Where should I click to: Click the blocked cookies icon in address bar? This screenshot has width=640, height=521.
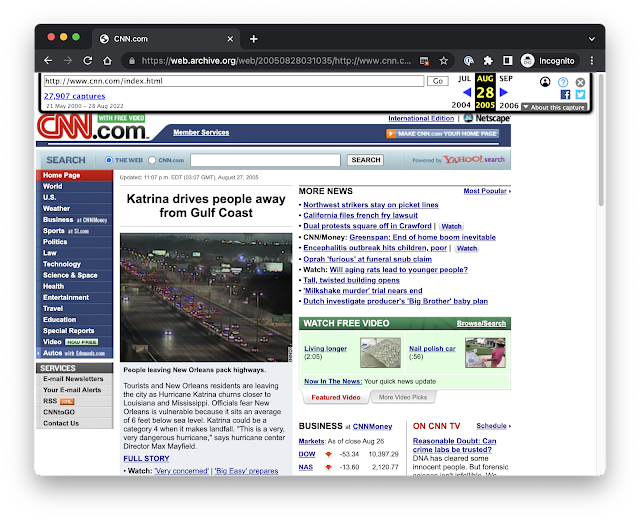(x=424, y=61)
